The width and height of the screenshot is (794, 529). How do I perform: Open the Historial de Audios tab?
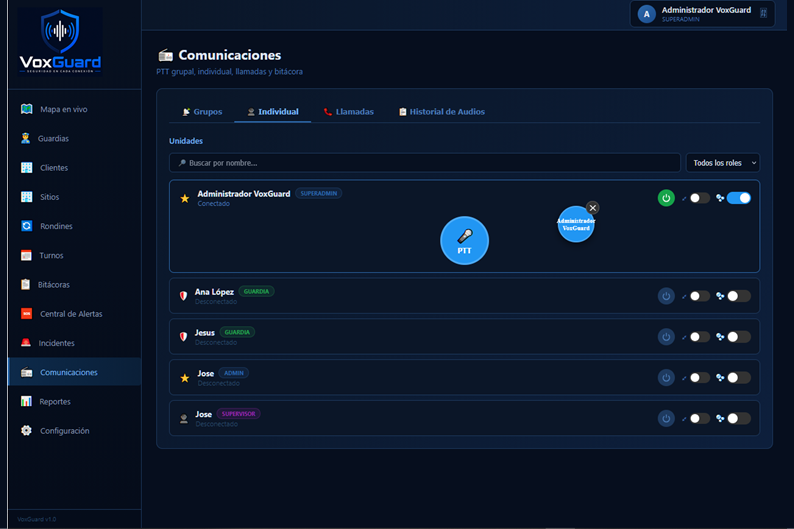(x=442, y=112)
